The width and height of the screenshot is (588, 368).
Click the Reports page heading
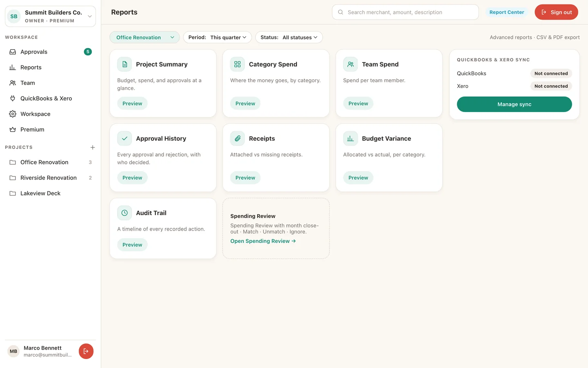pyautogui.click(x=124, y=12)
